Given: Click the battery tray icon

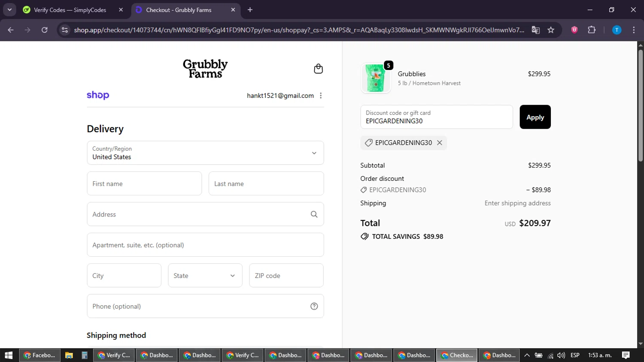Looking at the screenshot, I should point(538,356).
